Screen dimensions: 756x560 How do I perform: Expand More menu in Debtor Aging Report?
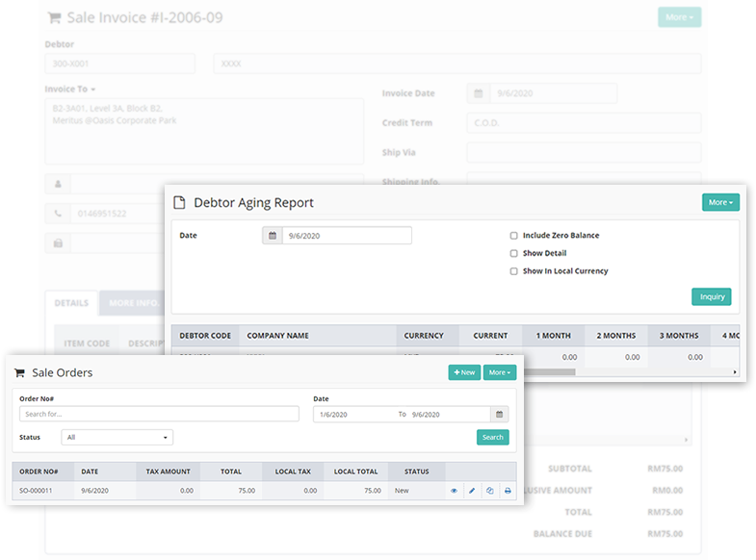pos(720,203)
